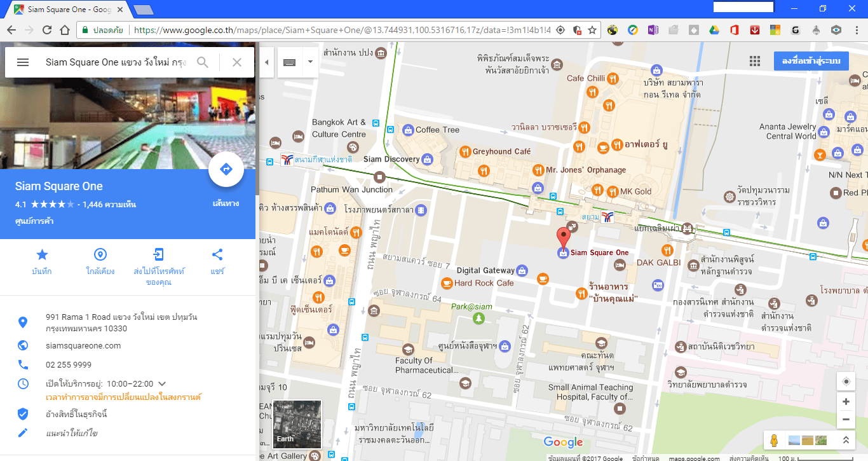868x461 pixels.
Task: Open the Google Drive extension icon
Action: [x=714, y=30]
